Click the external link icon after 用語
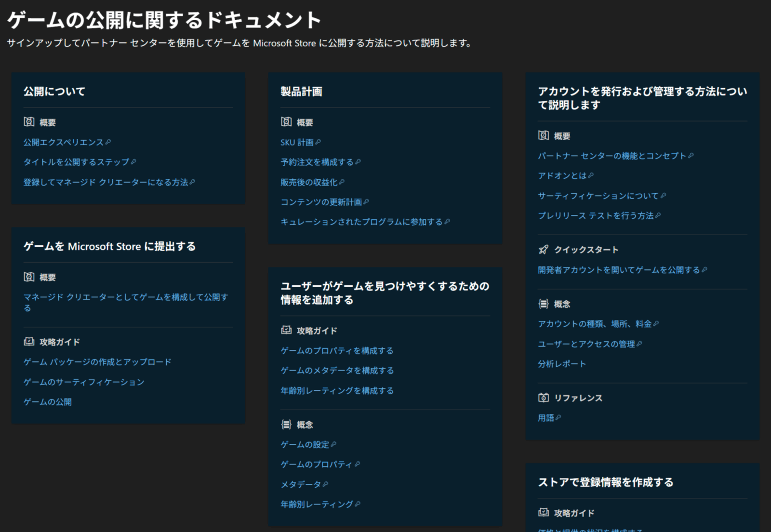Screen dimensions: 771x532 coord(558,418)
